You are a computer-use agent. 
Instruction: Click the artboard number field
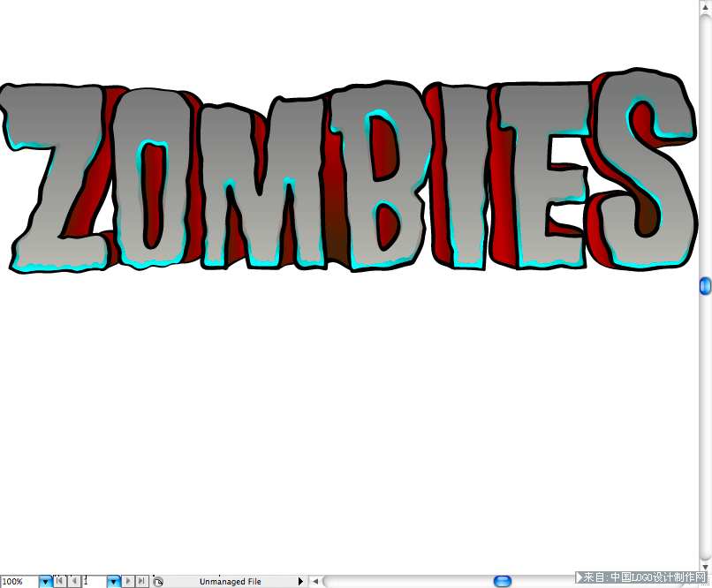tap(95, 581)
